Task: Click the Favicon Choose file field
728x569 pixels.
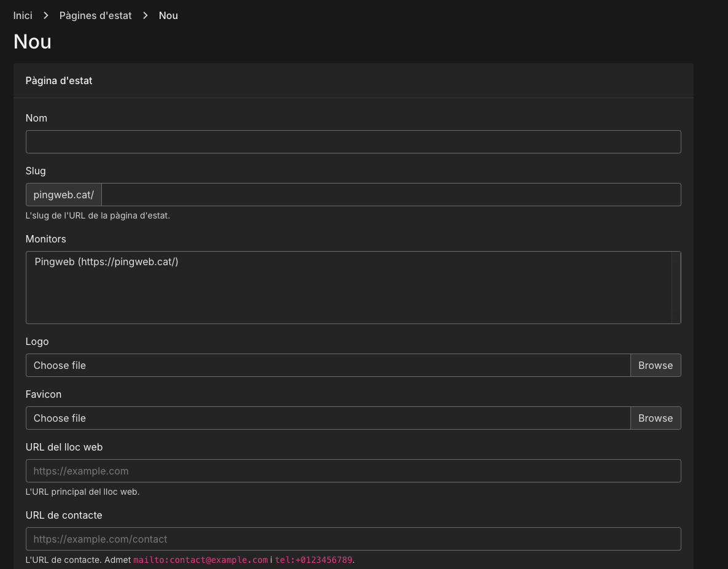Action: pyautogui.click(x=328, y=418)
